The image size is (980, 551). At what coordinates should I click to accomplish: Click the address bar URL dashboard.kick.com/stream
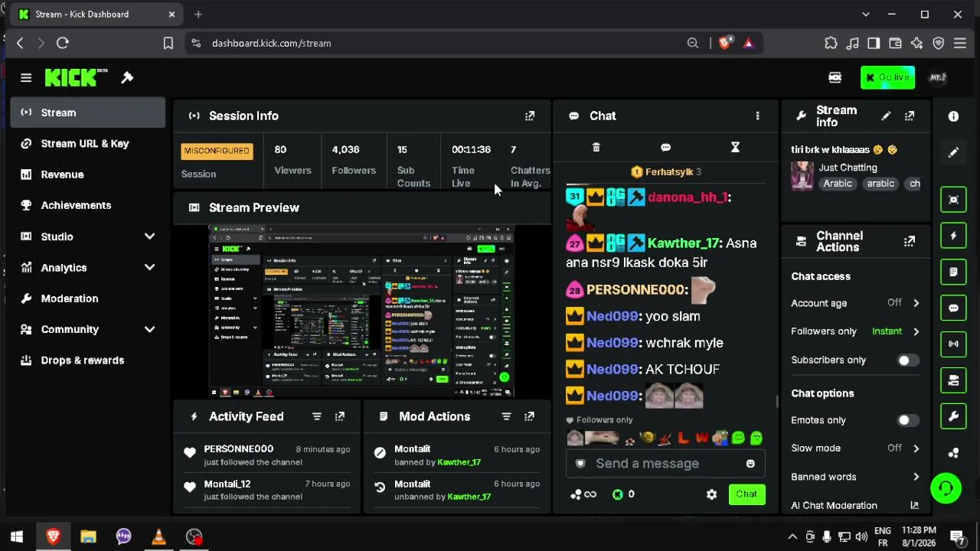[x=271, y=44]
